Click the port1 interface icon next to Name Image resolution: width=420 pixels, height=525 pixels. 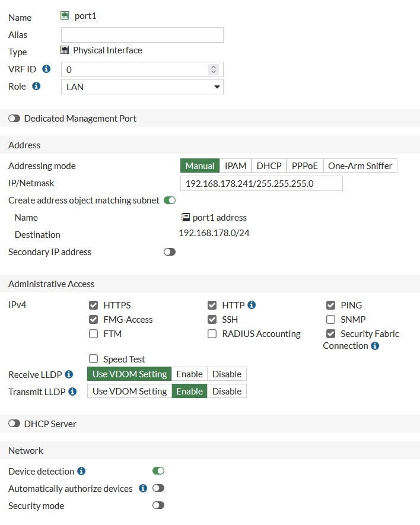(65, 15)
